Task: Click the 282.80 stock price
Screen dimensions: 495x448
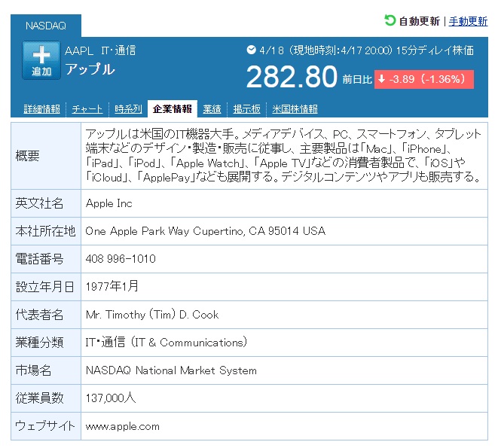Action: click(292, 77)
